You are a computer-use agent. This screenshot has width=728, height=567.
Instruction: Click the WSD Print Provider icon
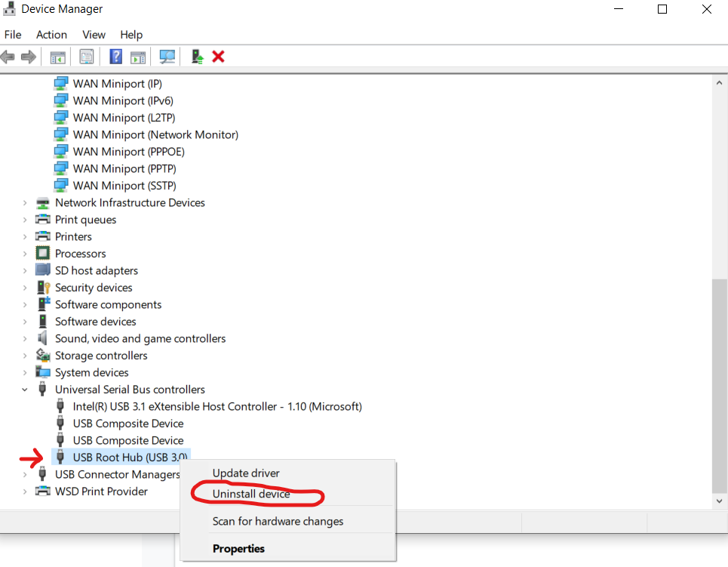43,491
